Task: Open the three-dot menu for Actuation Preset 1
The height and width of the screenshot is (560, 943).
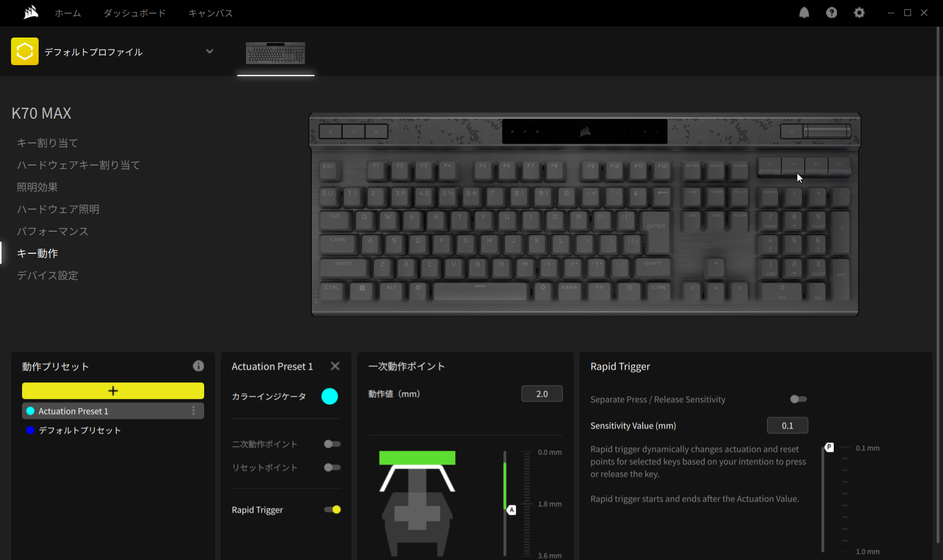Action: 193,411
